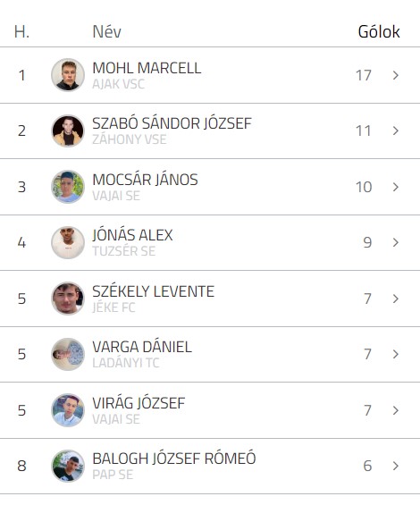The width and height of the screenshot is (420, 505).
Task: Select Mocsár János's player photo
Action: pos(68,187)
